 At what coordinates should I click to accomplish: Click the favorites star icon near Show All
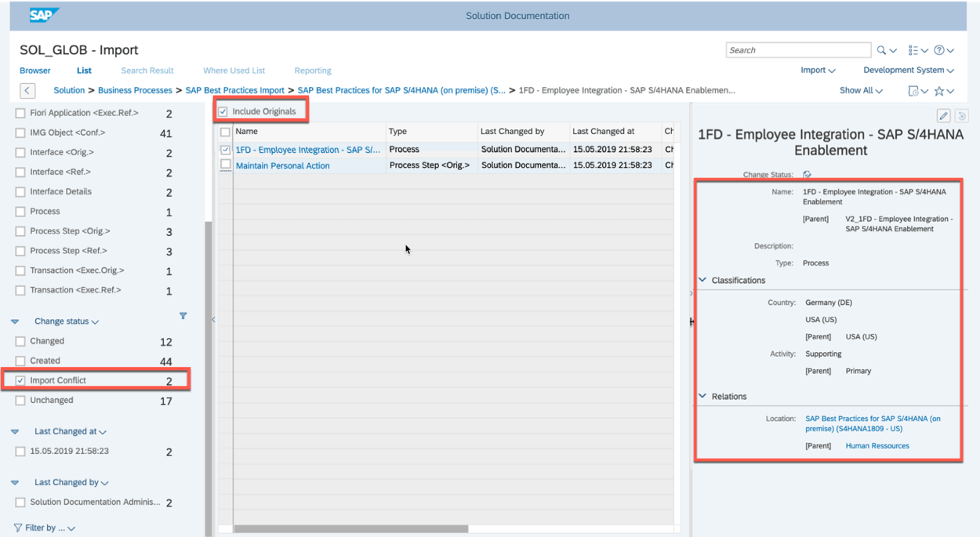pos(939,91)
